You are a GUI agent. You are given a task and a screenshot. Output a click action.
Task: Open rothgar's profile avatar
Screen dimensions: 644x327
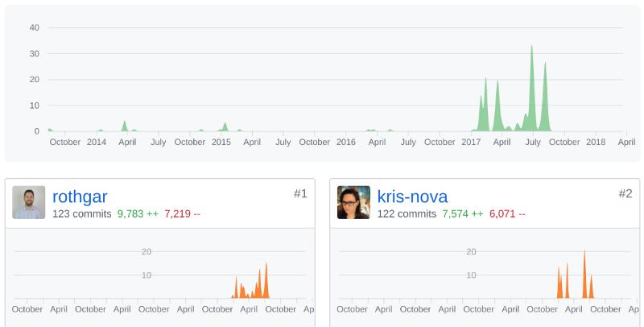pyautogui.click(x=29, y=202)
